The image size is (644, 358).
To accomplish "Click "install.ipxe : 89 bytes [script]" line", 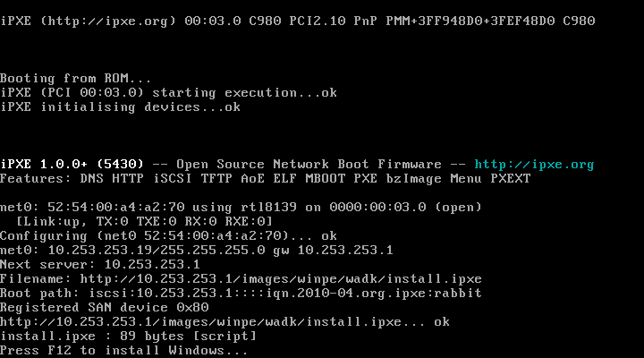I will click(x=129, y=336).
